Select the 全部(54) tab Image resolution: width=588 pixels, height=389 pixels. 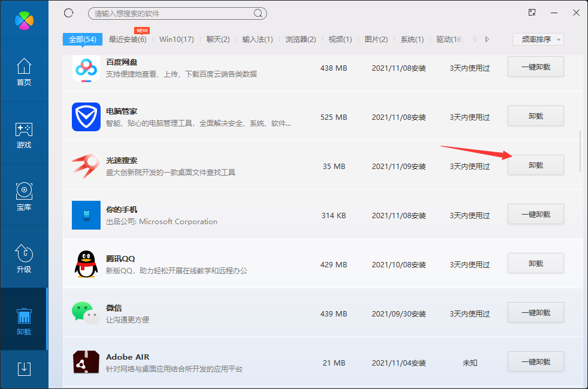[x=83, y=40]
